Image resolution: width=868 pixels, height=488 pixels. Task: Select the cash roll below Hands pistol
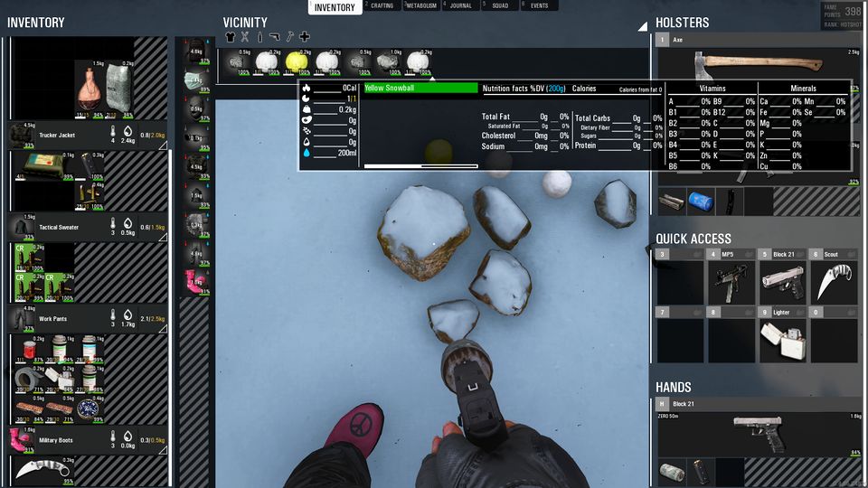pyautogui.click(x=672, y=473)
